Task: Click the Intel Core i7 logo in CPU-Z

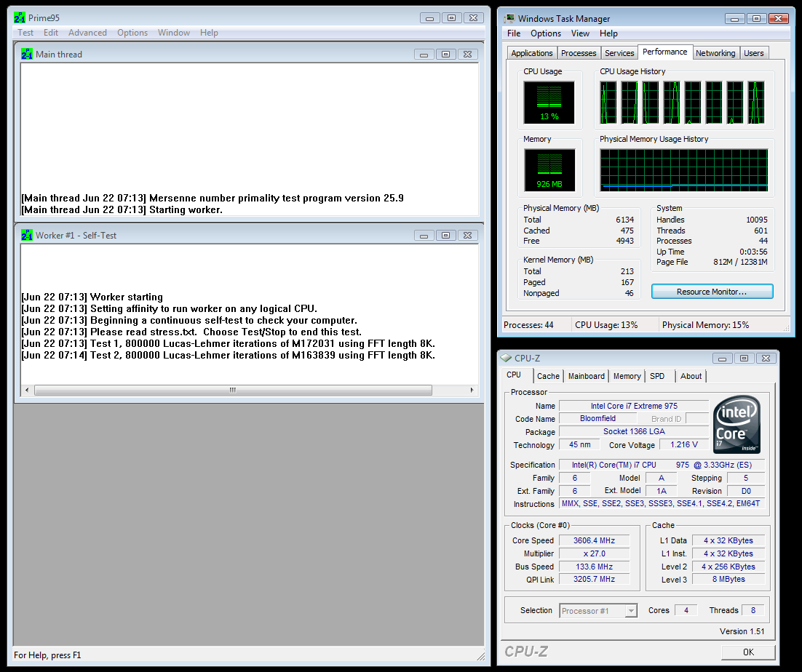Action: pos(737,425)
